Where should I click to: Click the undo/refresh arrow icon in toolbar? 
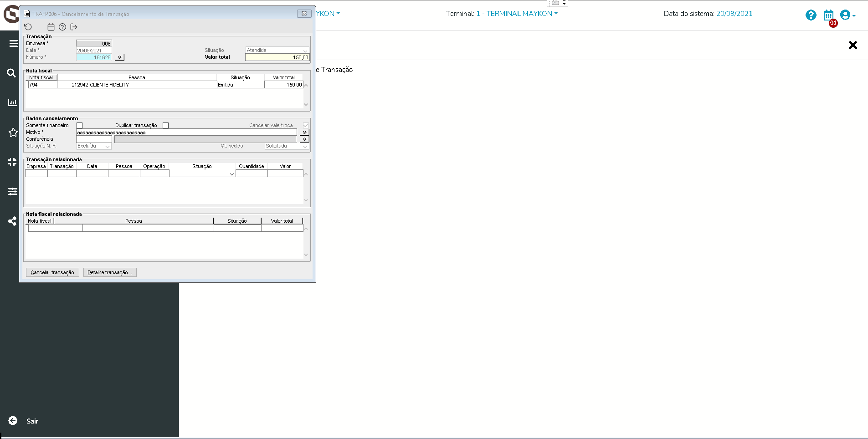tap(28, 27)
